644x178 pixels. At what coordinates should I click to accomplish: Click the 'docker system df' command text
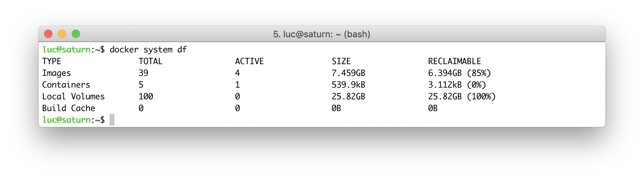click(x=148, y=50)
